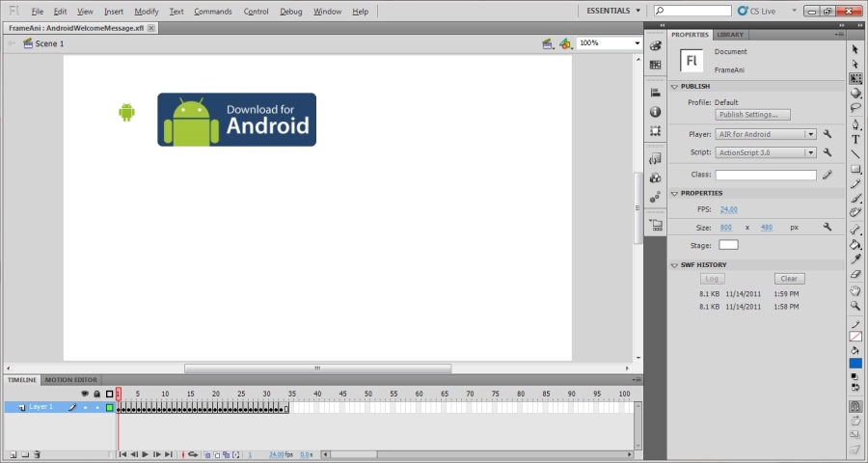Screen dimensions: 868x463
Task: Open the Transform panel icon
Action: tap(656, 131)
